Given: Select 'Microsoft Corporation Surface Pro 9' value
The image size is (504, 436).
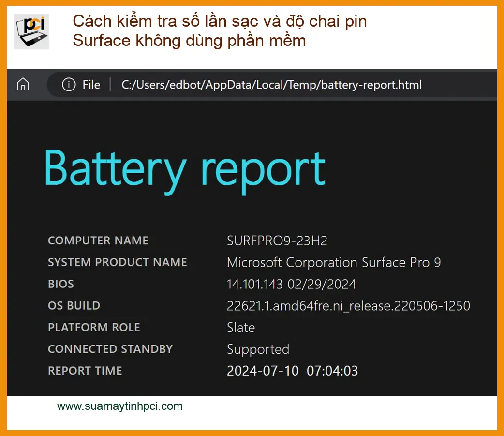Looking at the screenshot, I should click(x=334, y=263).
